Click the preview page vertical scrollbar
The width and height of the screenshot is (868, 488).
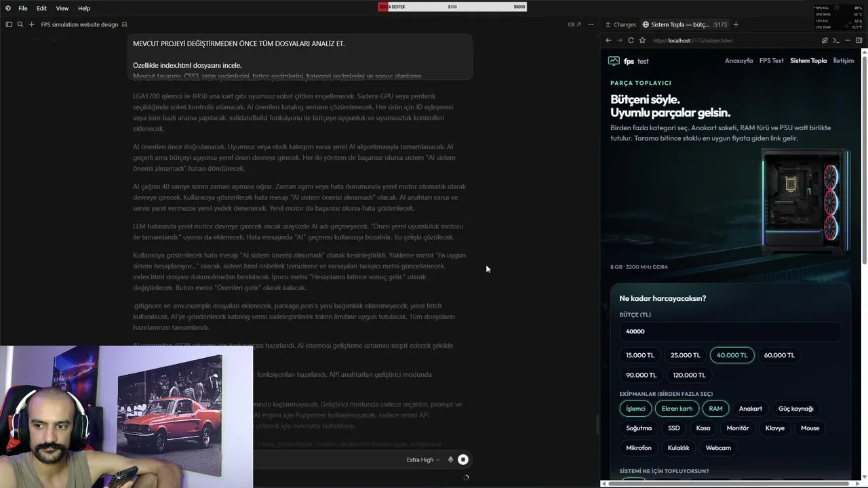tap(865, 159)
